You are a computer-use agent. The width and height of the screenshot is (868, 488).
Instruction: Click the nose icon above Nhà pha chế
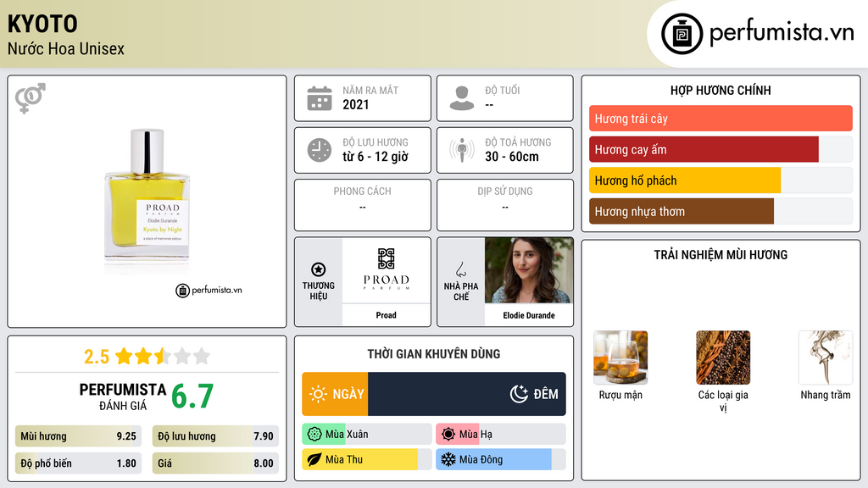(x=460, y=269)
